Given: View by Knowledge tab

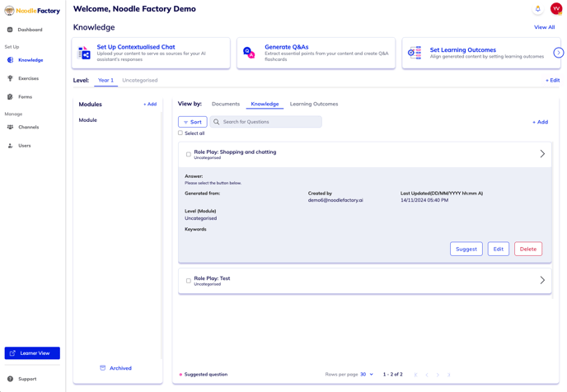Looking at the screenshot, I should click(265, 104).
